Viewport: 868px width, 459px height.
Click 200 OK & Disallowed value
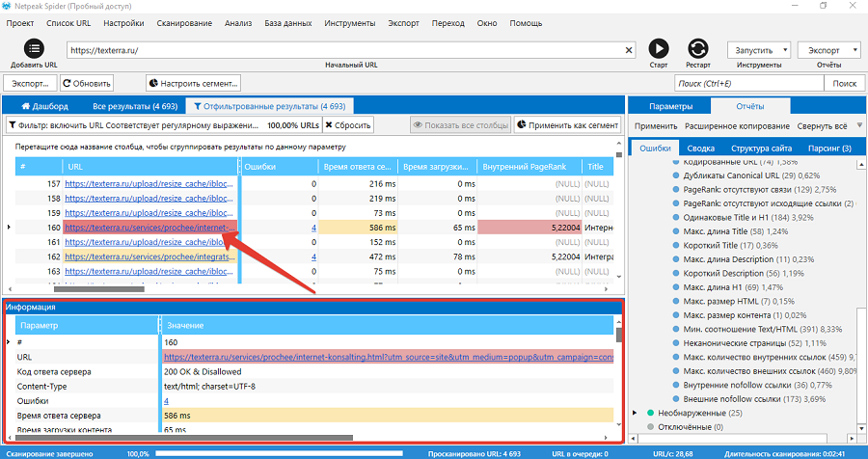tap(203, 371)
